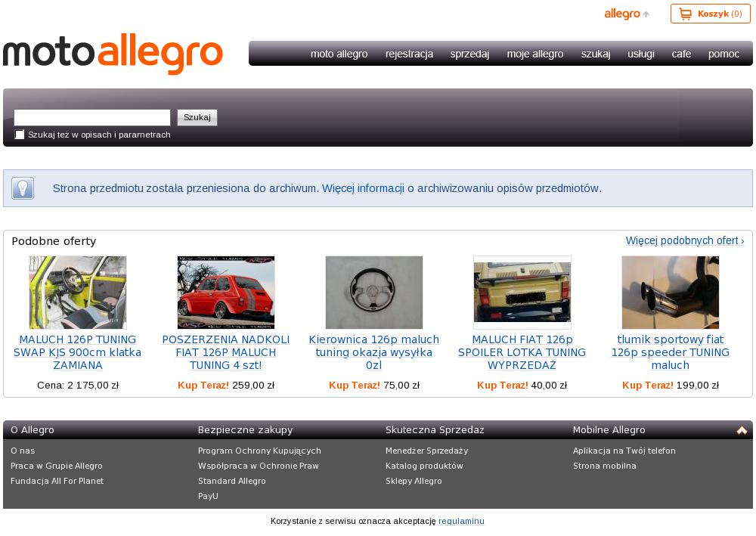Open Współpraca w Ochronie Praw link

coord(259,466)
